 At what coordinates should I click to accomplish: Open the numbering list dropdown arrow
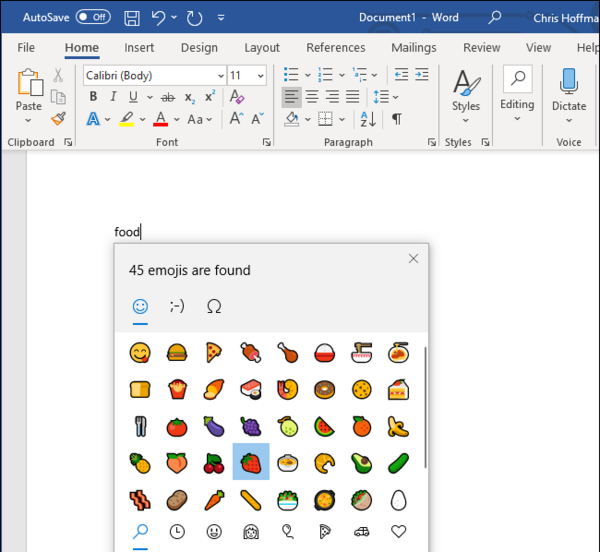[342, 75]
